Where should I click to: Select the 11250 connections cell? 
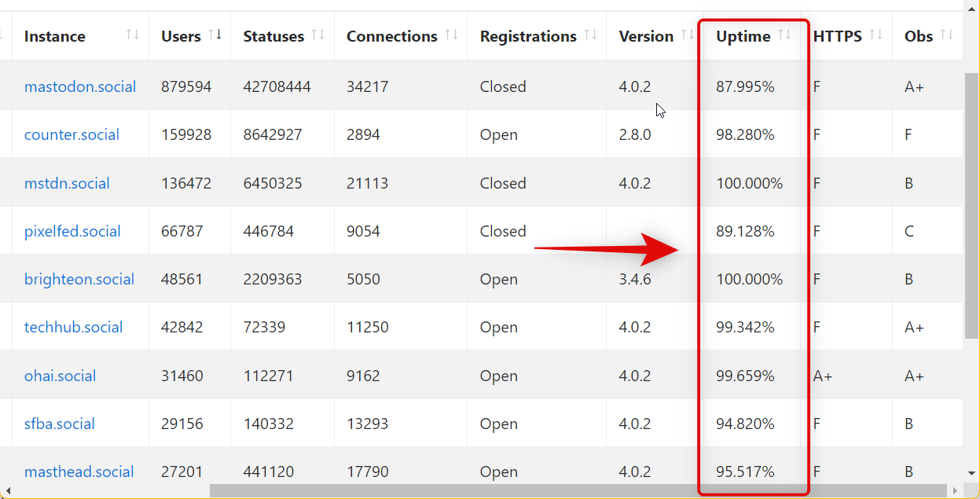(x=368, y=327)
